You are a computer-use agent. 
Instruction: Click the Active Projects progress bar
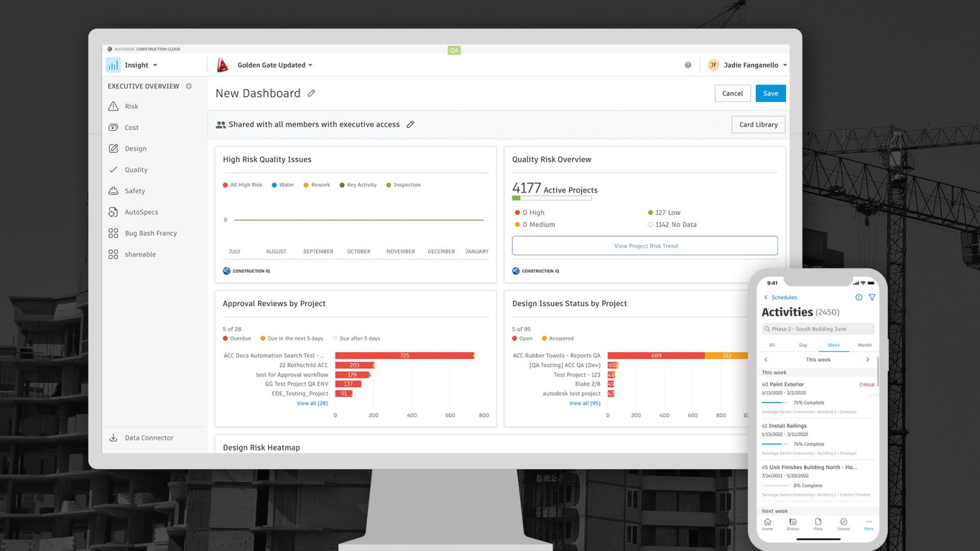[552, 198]
